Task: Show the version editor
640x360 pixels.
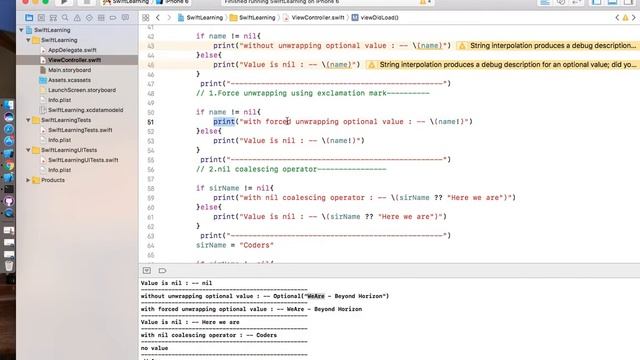Action: pos(576,2)
